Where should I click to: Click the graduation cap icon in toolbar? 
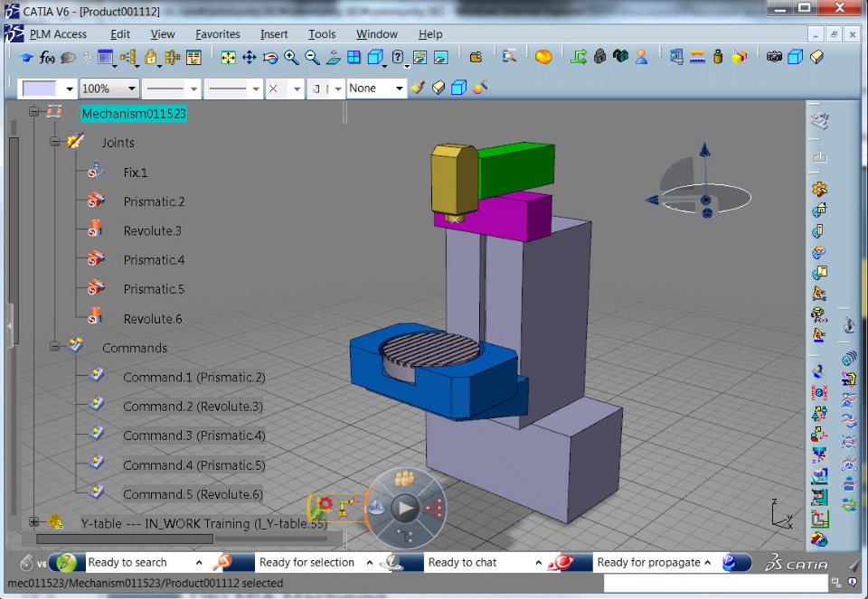point(25,58)
